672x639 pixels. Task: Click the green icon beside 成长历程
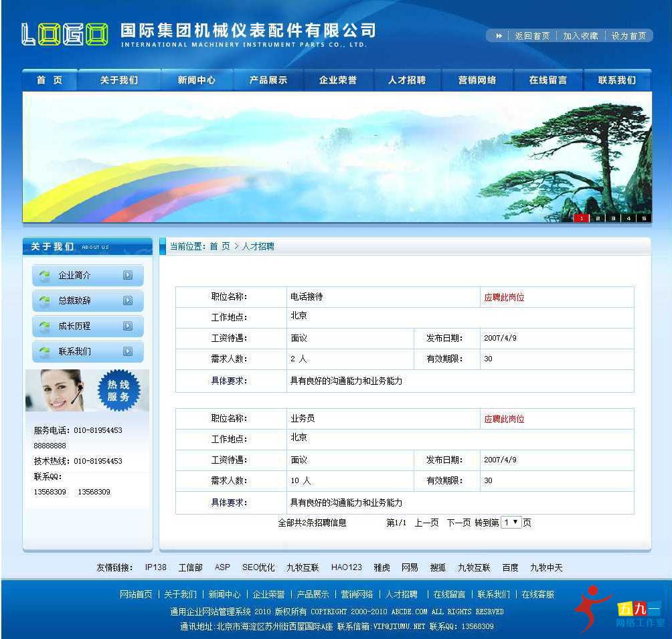coord(44,327)
